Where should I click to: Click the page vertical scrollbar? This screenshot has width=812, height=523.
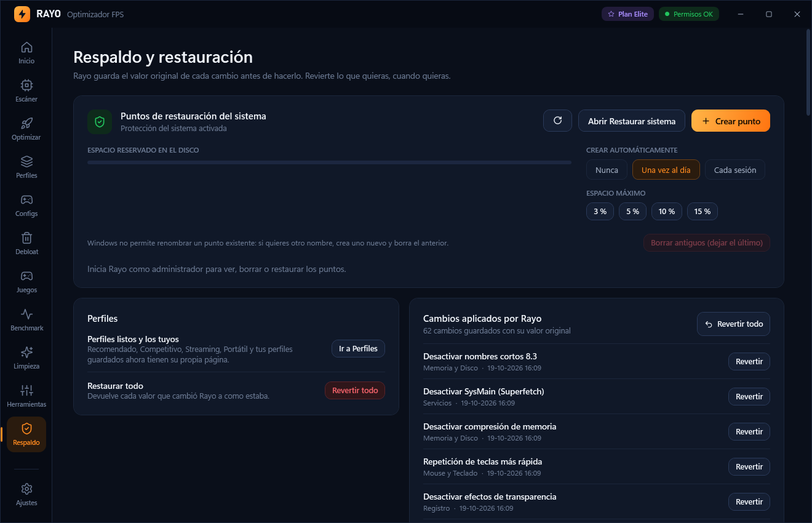pos(808,72)
